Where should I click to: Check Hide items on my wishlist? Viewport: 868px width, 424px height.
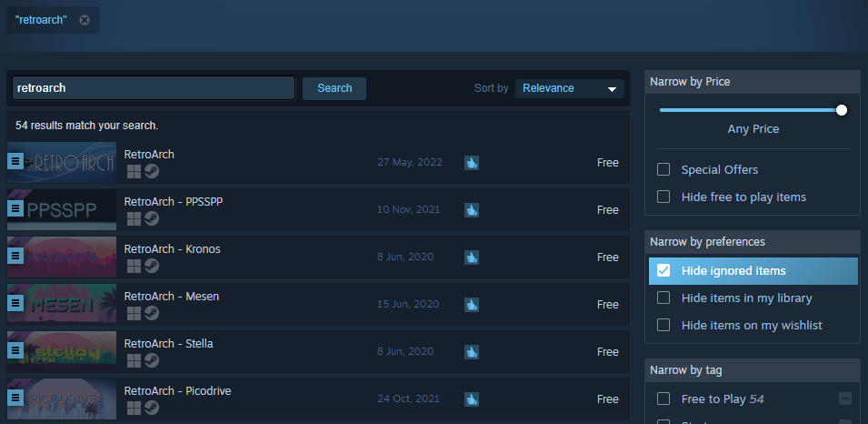tap(663, 325)
